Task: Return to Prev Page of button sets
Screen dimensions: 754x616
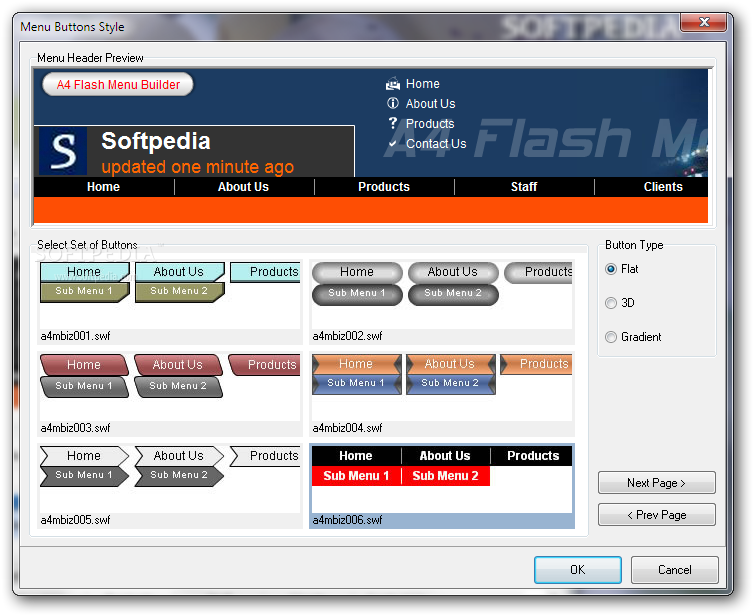Action: 656,515
